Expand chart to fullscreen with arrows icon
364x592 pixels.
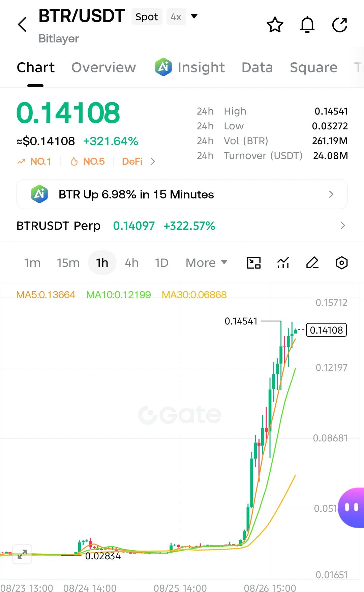pos(22,554)
